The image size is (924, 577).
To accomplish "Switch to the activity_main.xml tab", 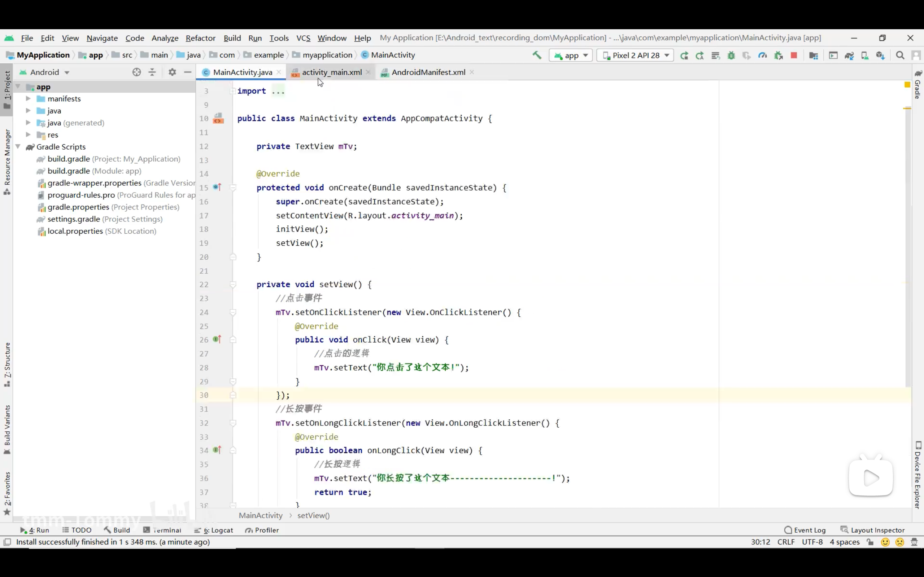I will (x=331, y=72).
